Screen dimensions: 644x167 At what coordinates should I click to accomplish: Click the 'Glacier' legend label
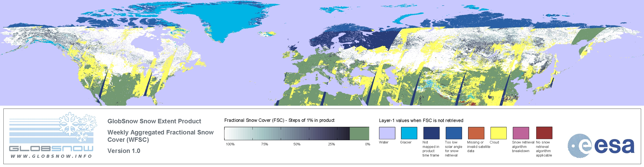[406, 142]
